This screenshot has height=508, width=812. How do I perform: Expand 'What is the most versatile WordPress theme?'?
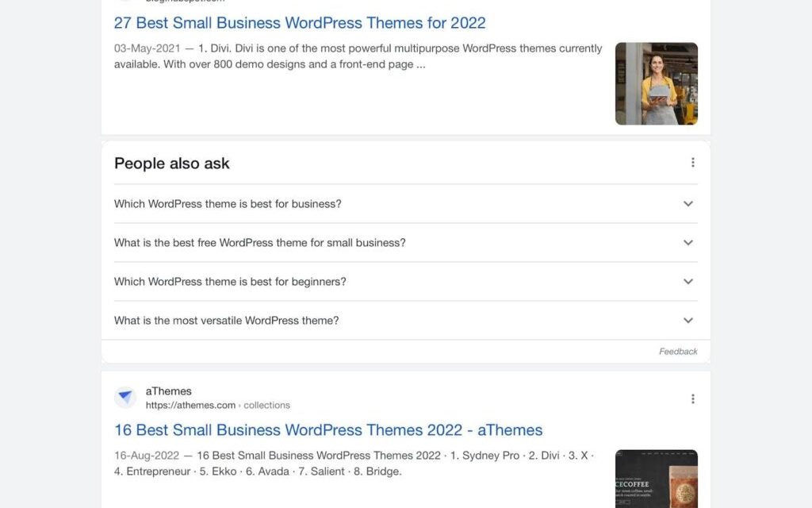pos(226,320)
